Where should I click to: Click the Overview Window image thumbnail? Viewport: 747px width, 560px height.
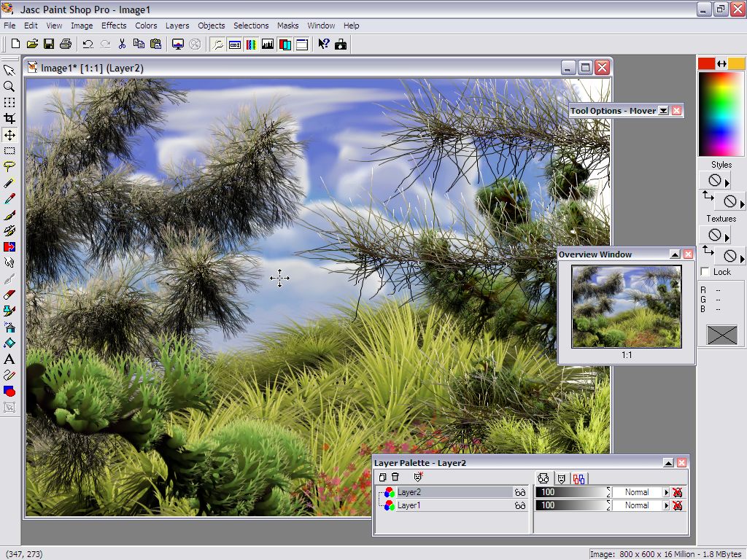click(x=627, y=306)
